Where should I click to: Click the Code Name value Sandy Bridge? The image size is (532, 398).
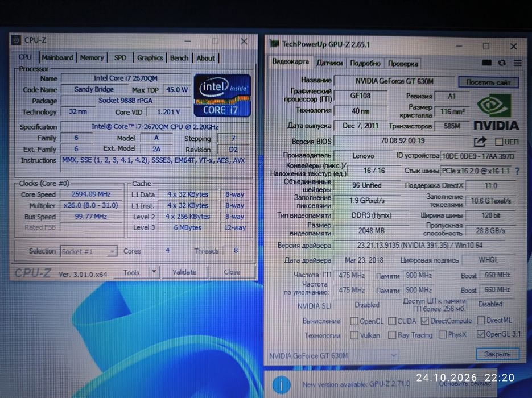click(94, 89)
